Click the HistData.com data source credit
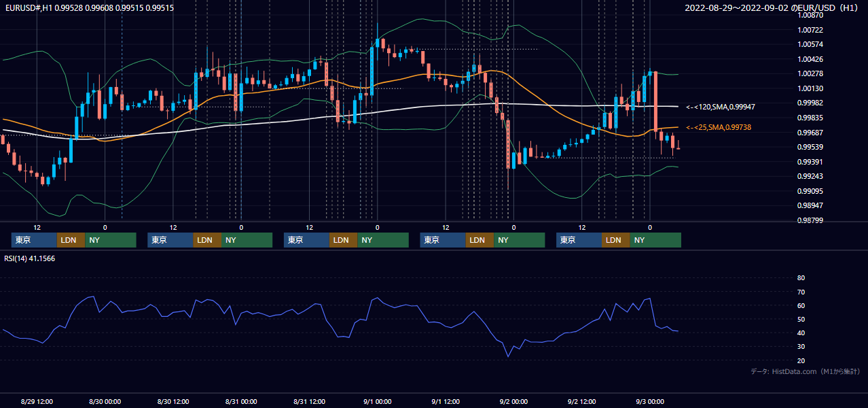 click(x=806, y=371)
